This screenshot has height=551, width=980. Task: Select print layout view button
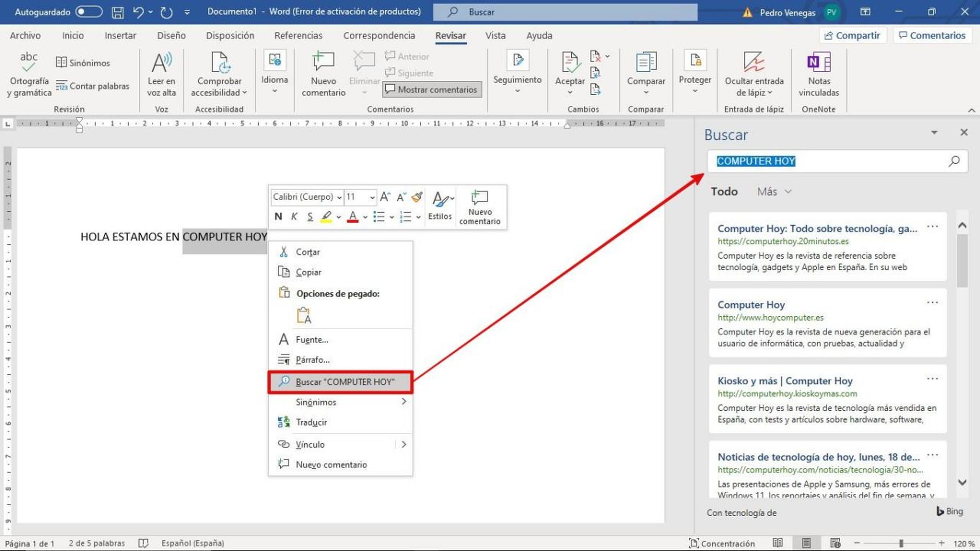pos(806,543)
